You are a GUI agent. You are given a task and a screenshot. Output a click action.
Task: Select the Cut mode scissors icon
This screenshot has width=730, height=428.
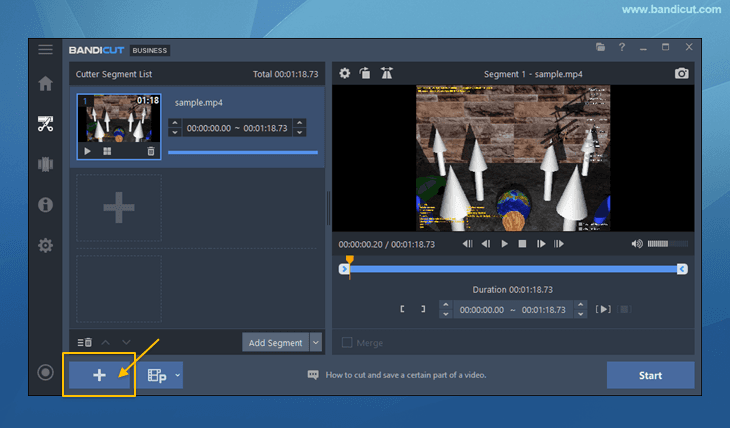coord(45,123)
